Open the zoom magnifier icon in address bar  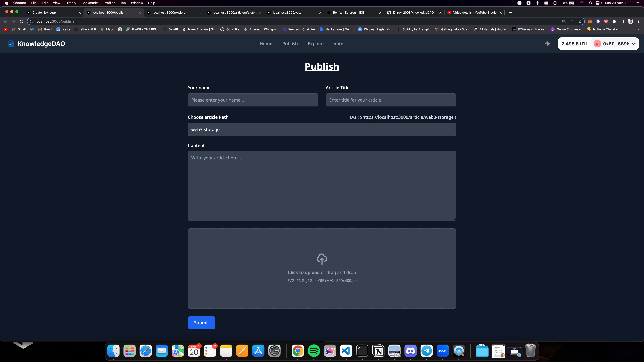(x=564, y=21)
